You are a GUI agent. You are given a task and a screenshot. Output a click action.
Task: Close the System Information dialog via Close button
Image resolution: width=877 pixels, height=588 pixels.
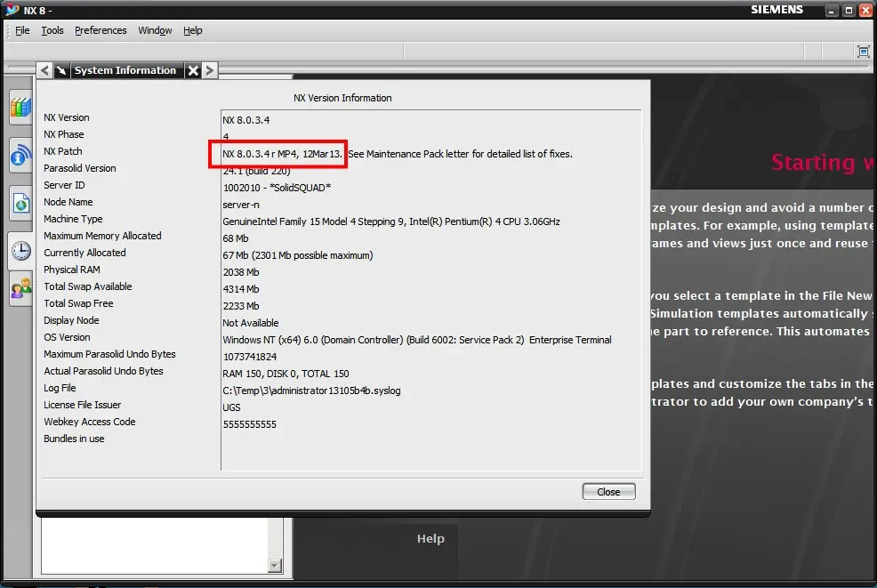(x=608, y=492)
